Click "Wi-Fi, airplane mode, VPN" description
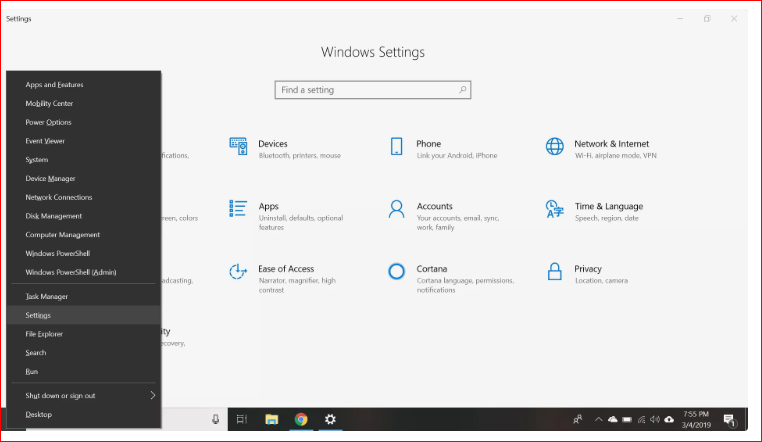The image size is (762, 442). [x=616, y=155]
